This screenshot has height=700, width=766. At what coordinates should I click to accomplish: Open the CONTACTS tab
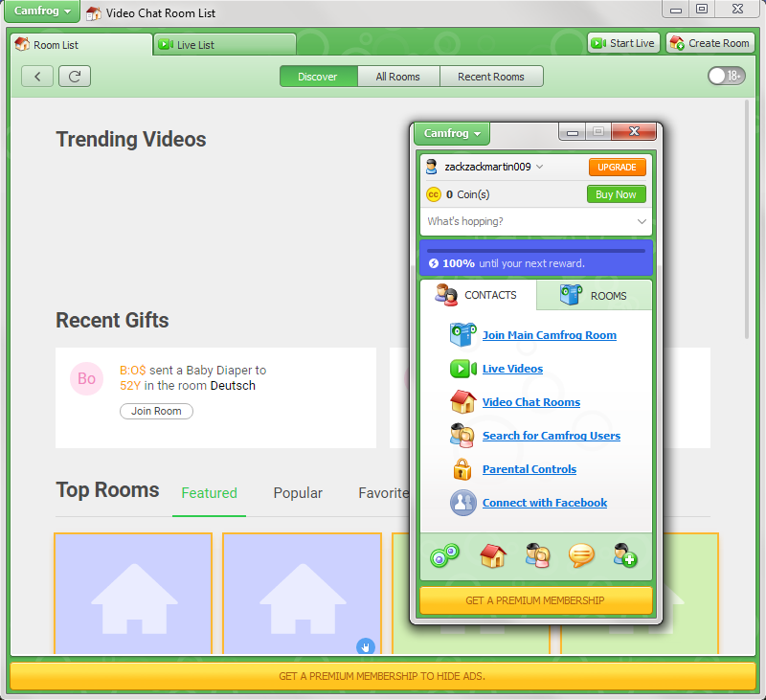[x=478, y=295]
